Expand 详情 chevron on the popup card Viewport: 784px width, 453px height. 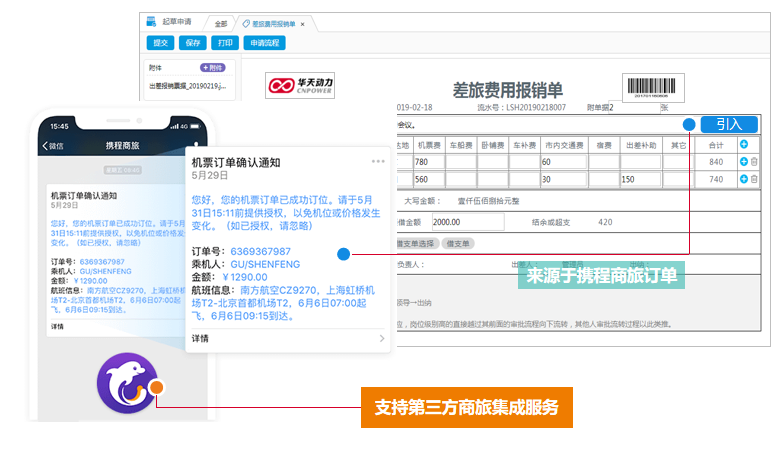point(381,339)
